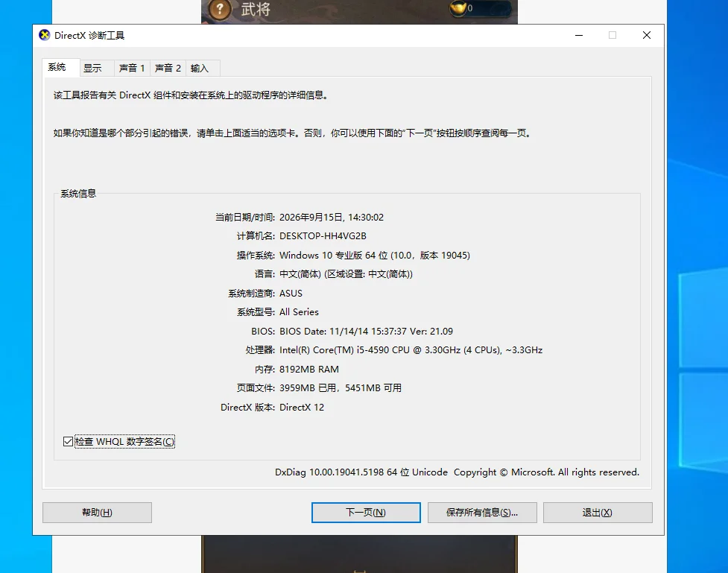Exit the tool with 退出(X)
728x573 pixels.
pyautogui.click(x=598, y=513)
